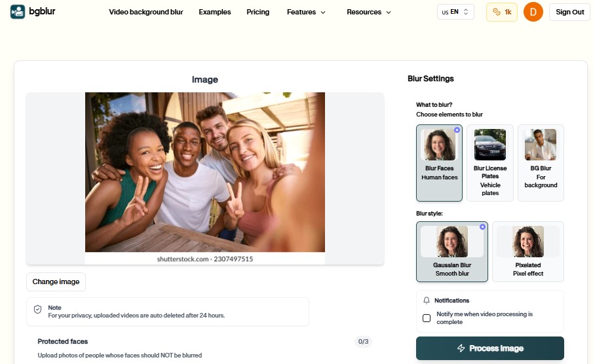The height and width of the screenshot is (364, 593).
Task: Select the Blur License Plates car thumbnail
Action: (x=489, y=145)
